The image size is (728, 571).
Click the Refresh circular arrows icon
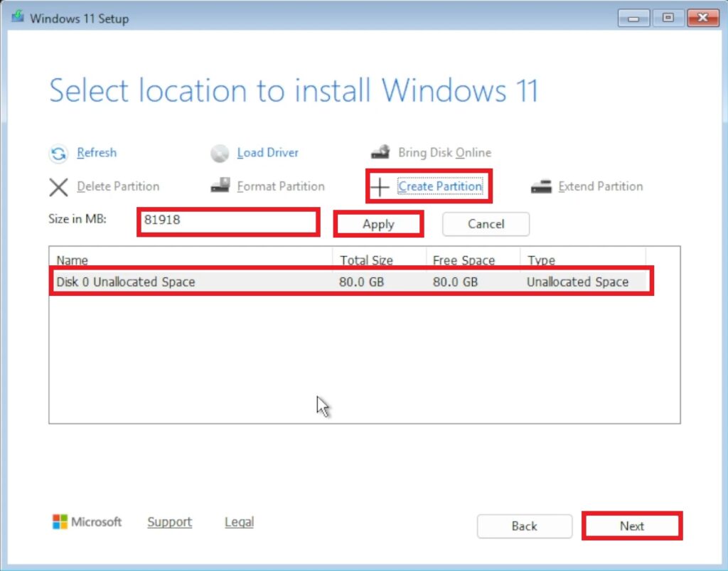pos(58,153)
